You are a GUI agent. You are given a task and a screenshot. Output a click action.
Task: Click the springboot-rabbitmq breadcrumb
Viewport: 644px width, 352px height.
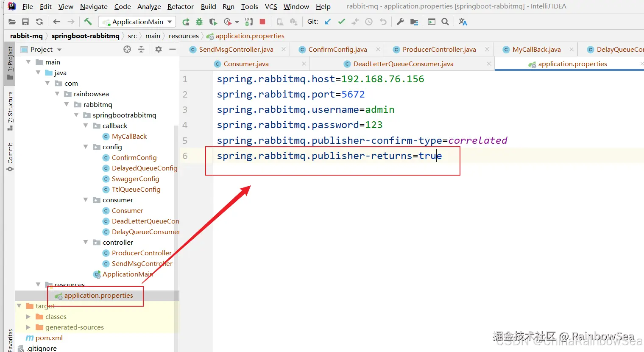point(86,36)
